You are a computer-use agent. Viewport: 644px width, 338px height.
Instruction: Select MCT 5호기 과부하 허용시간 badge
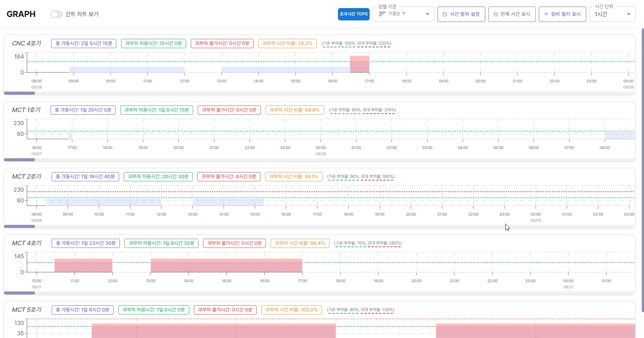[x=153, y=310]
